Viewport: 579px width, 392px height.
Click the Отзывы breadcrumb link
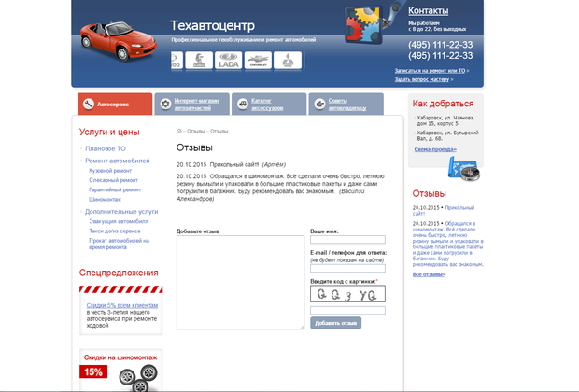point(196,131)
